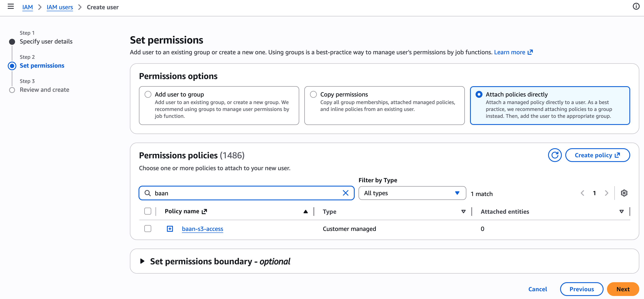Sort by Type column arrow
This screenshot has height=299, width=644.
click(463, 212)
